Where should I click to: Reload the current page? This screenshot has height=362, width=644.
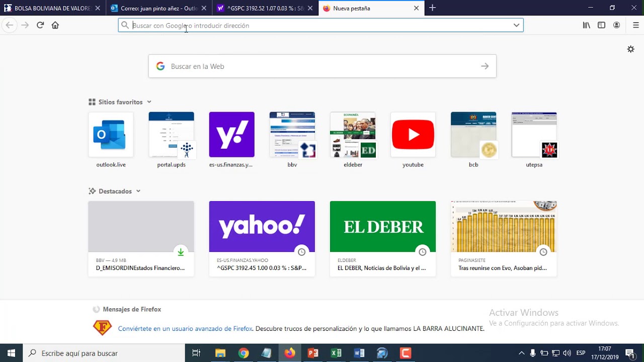tap(40, 25)
